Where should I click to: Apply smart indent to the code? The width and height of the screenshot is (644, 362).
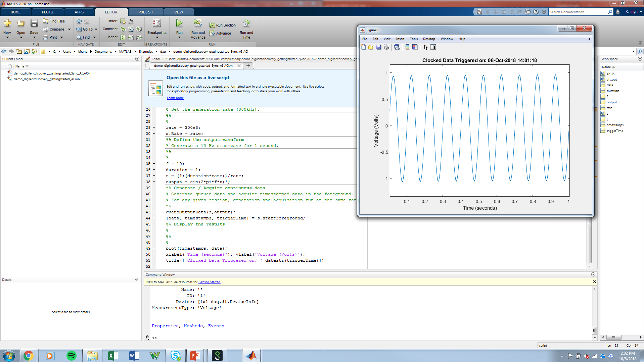pos(123,37)
